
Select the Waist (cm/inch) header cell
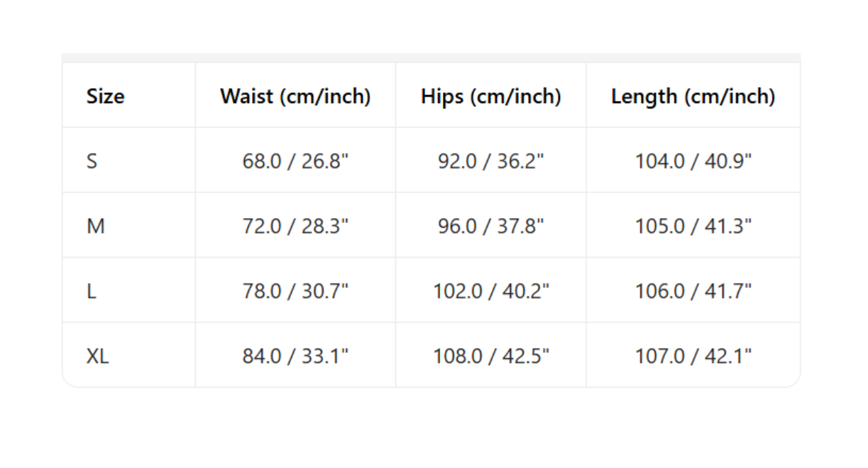coord(295,96)
